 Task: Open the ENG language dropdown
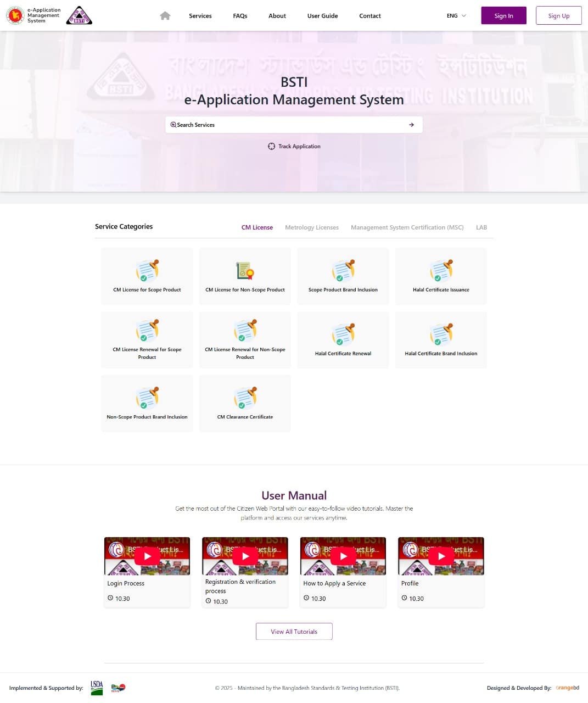[x=456, y=16]
